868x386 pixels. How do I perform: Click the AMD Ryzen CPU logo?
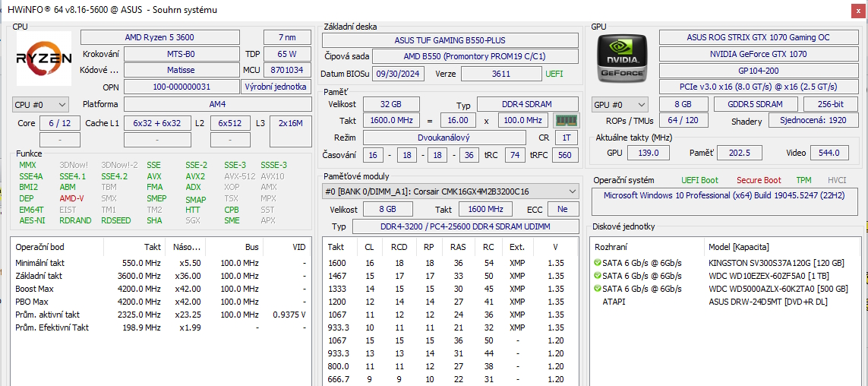click(x=44, y=58)
